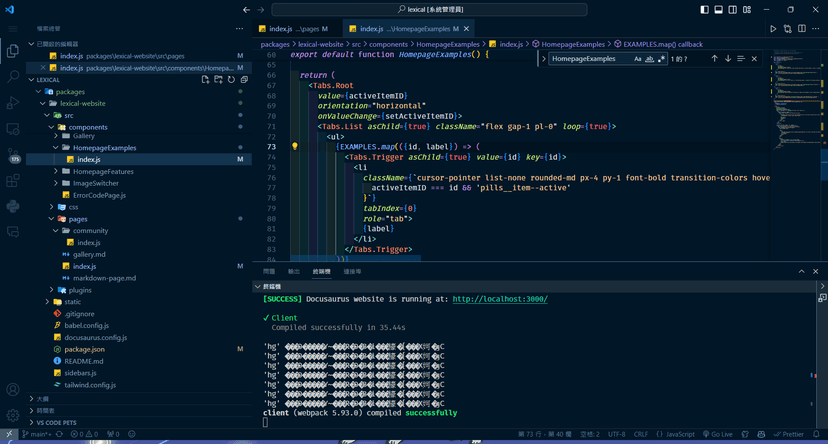
Task: Run the current file with play icon
Action: 773,29
